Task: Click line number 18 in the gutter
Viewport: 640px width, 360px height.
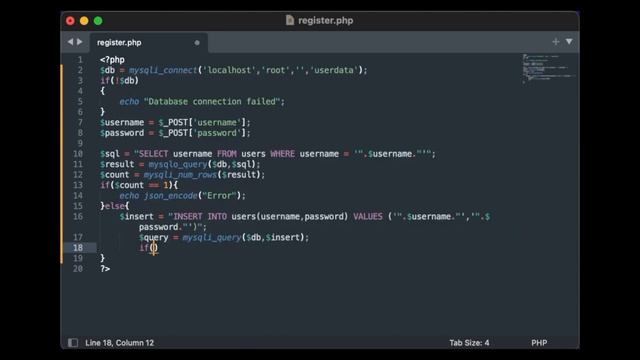Action: (x=78, y=248)
